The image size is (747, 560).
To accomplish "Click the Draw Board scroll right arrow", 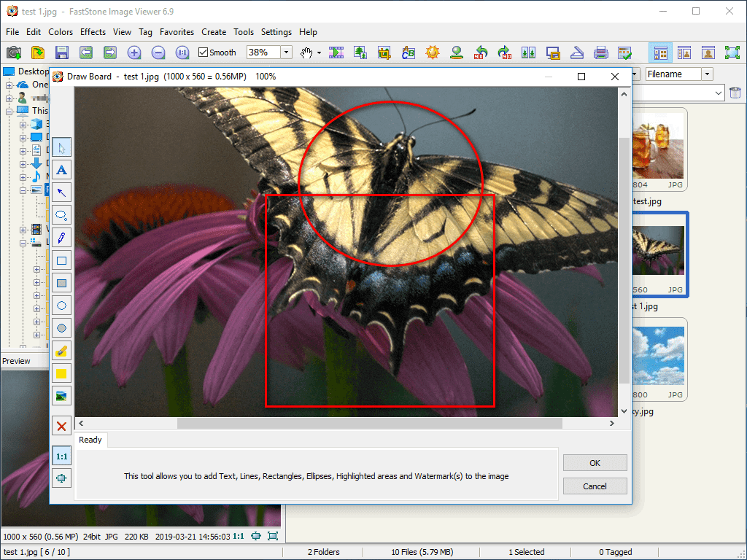I will (612, 424).
